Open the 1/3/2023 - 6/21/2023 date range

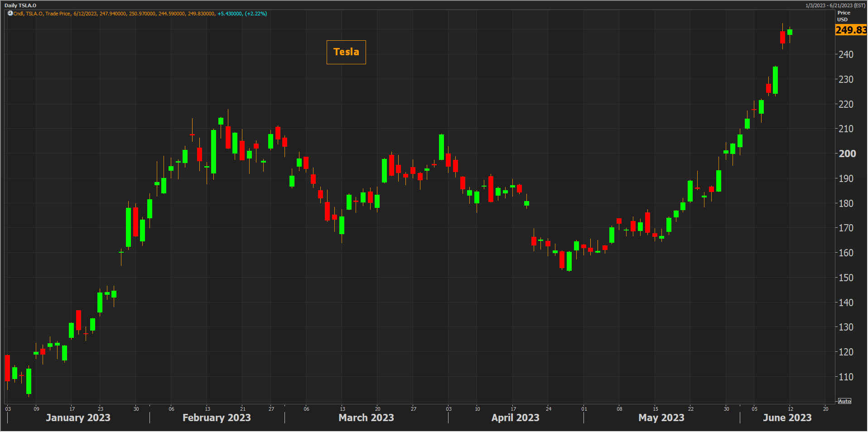click(x=835, y=5)
